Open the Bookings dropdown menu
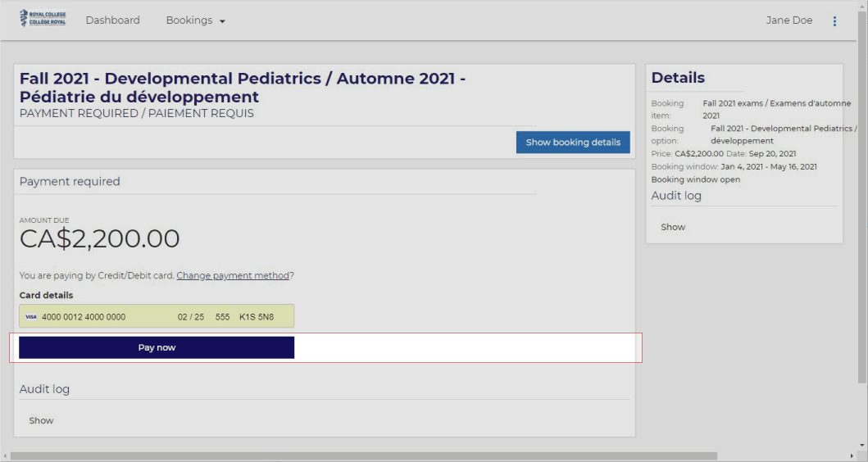868x462 pixels. 195,20
